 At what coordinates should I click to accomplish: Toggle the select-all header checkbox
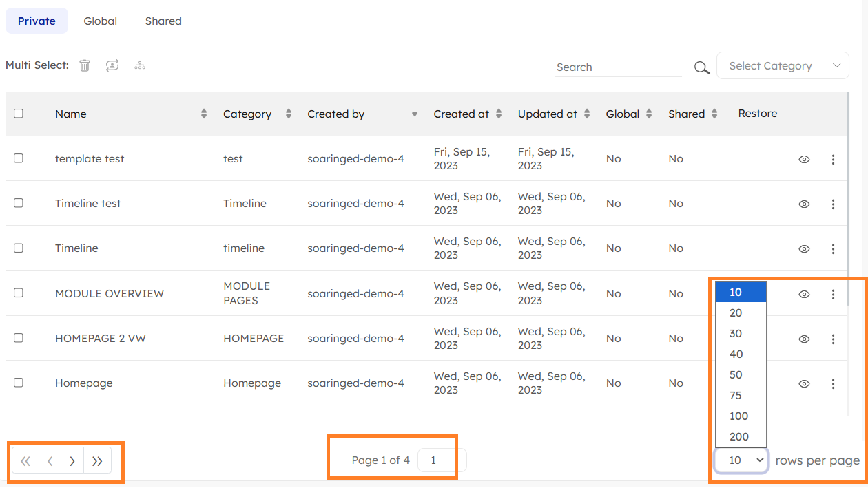click(x=19, y=114)
